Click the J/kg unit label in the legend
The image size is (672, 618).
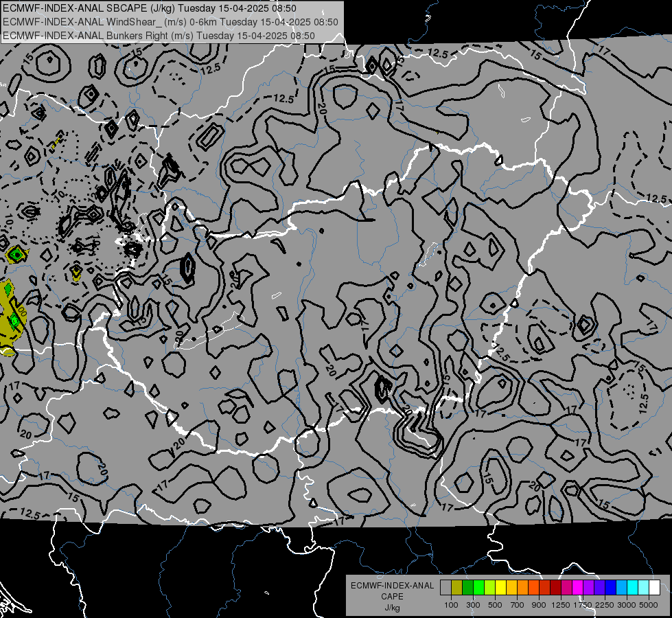pos(393,608)
